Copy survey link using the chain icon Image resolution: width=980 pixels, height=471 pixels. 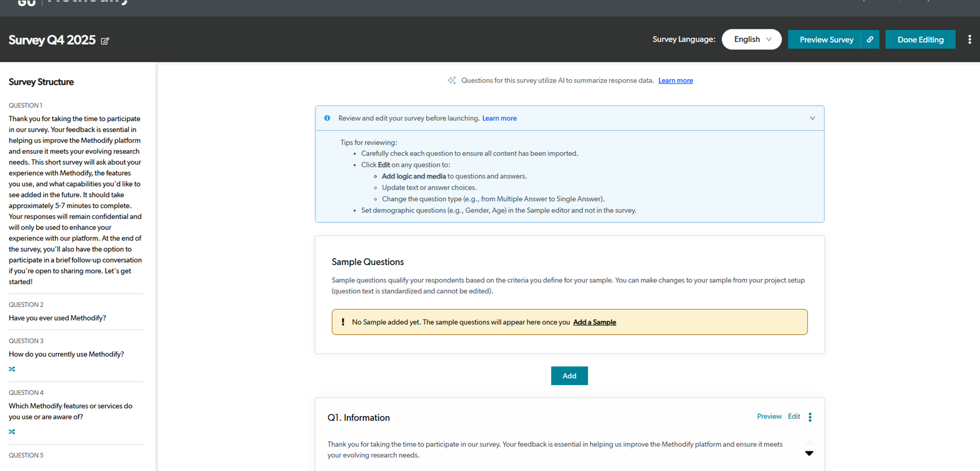click(870, 39)
